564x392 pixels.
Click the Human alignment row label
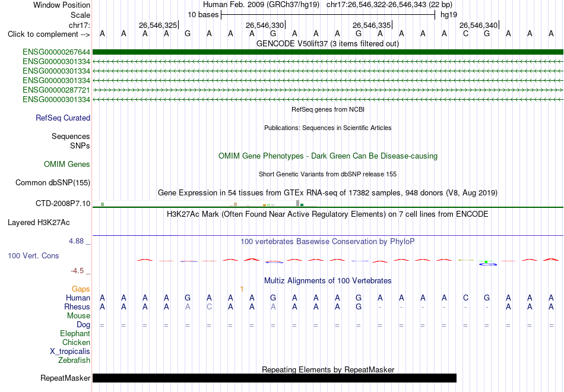point(78,298)
